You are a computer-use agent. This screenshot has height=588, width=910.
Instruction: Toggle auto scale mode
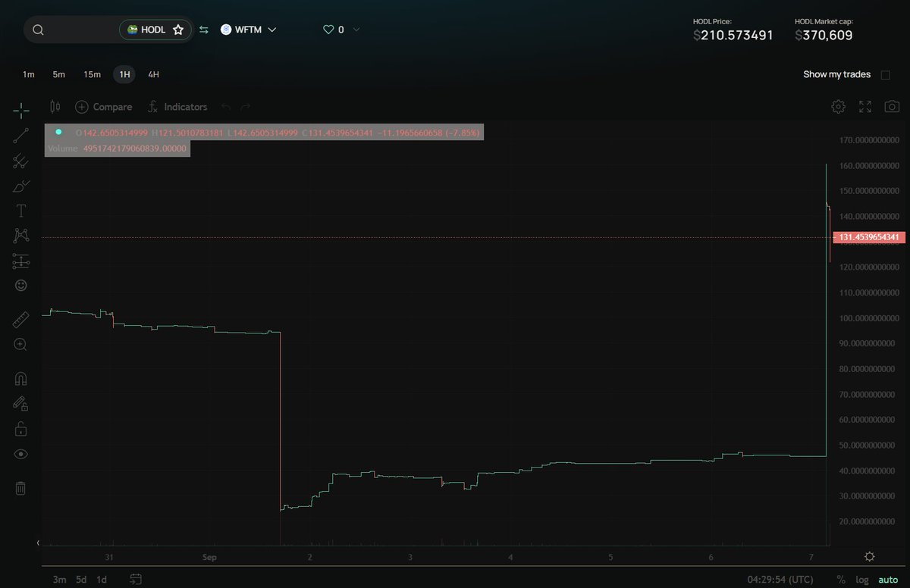pyautogui.click(x=888, y=580)
